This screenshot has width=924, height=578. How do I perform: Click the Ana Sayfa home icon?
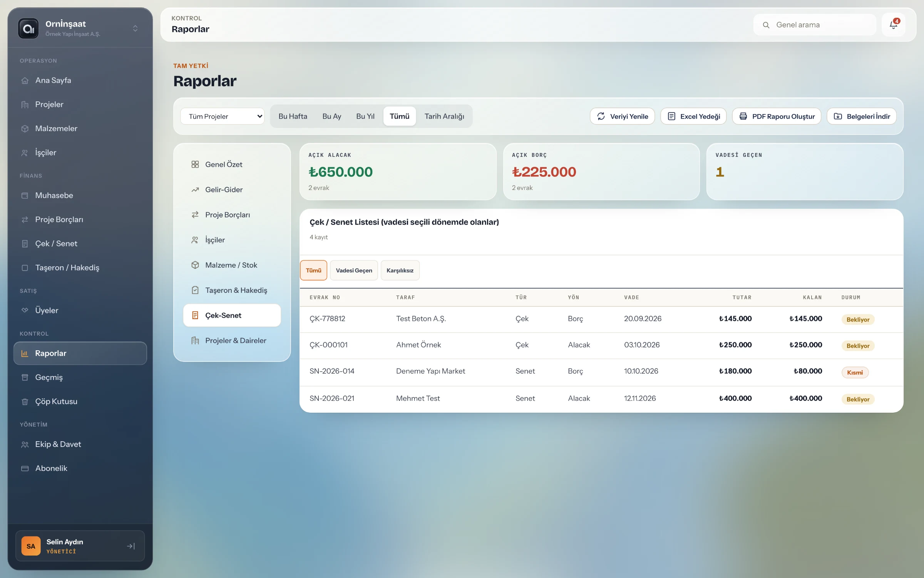pos(25,81)
